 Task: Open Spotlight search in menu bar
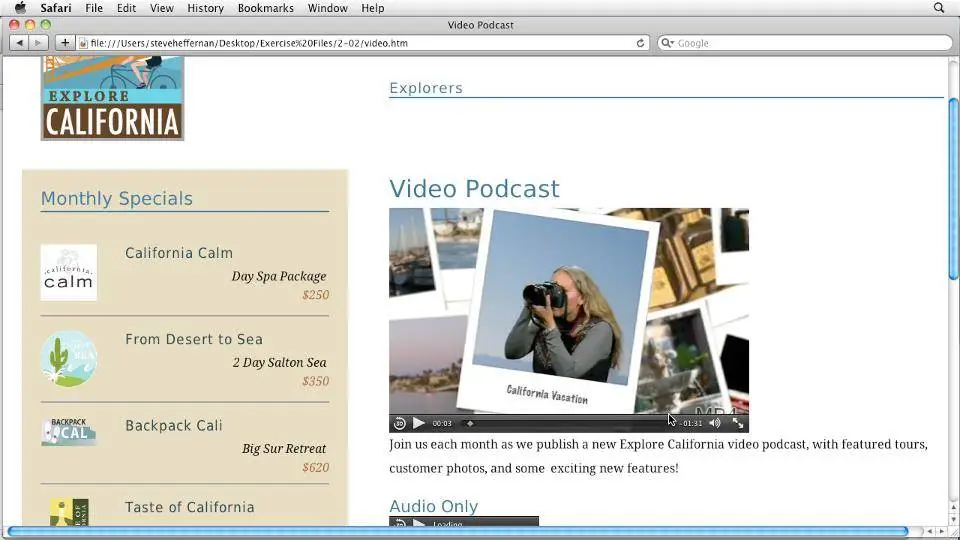pos(939,8)
